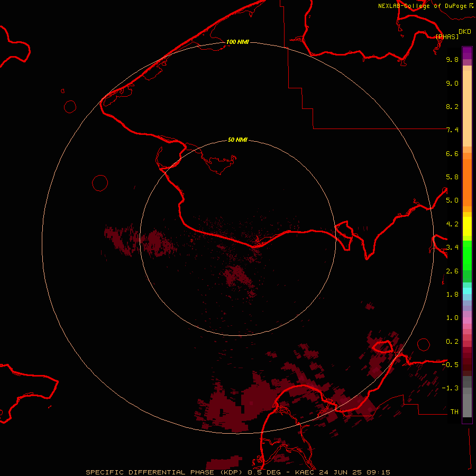Click the -1.3 scale value

pyautogui.click(x=450, y=388)
